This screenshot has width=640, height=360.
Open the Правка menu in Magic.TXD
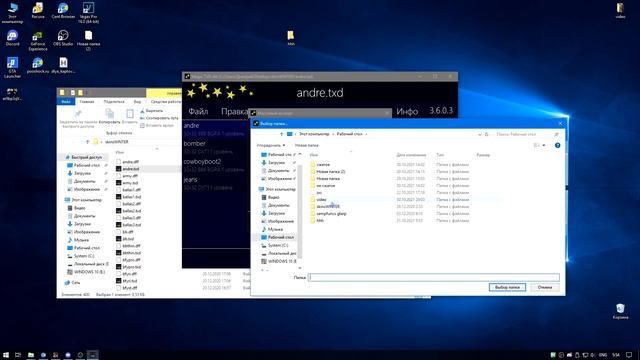(x=234, y=111)
